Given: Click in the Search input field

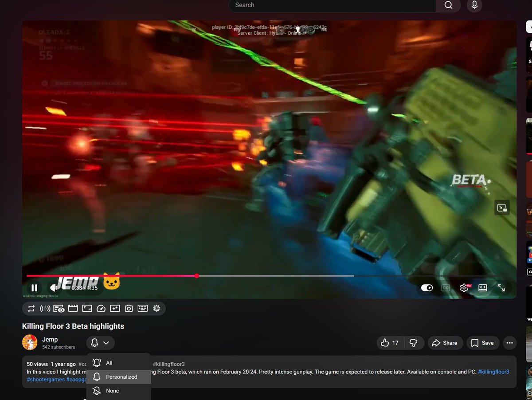Looking at the screenshot, I should (332, 5).
